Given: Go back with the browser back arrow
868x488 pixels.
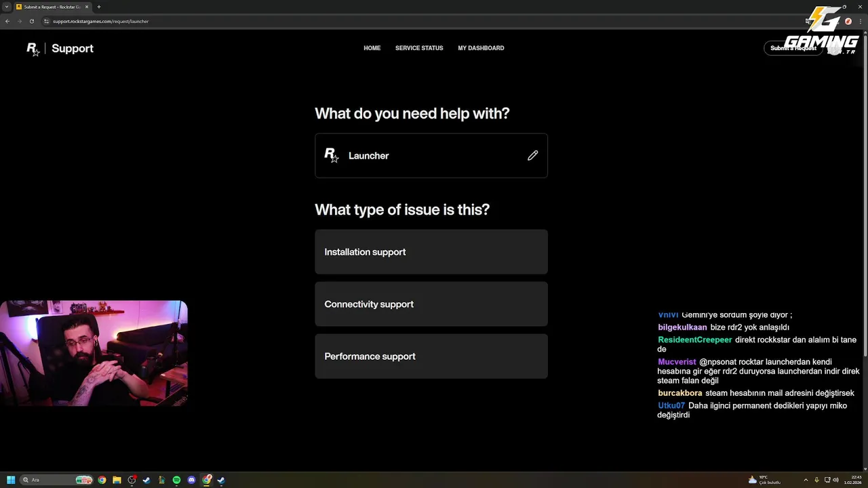Looking at the screenshot, I should tap(7, 21).
